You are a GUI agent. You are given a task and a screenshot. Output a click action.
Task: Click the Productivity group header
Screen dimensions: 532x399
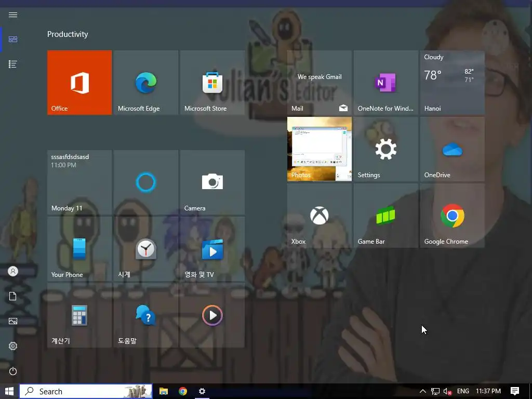coord(68,34)
